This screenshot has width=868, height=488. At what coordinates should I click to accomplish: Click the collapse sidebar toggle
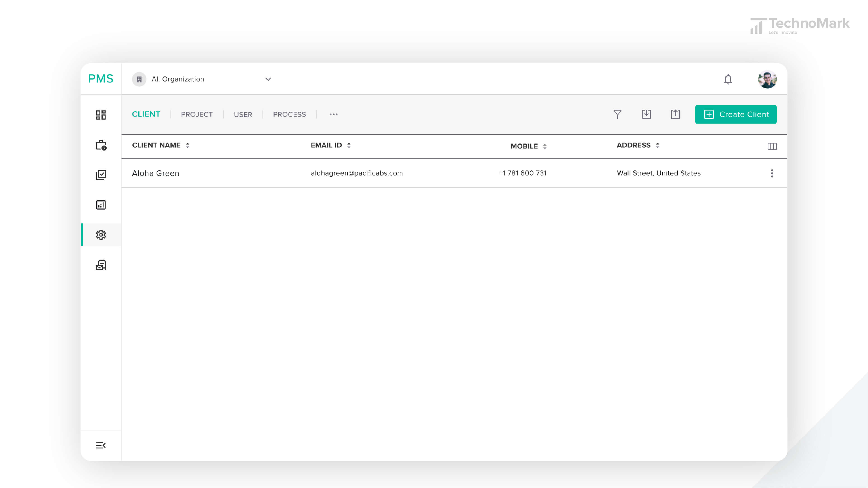[101, 445]
